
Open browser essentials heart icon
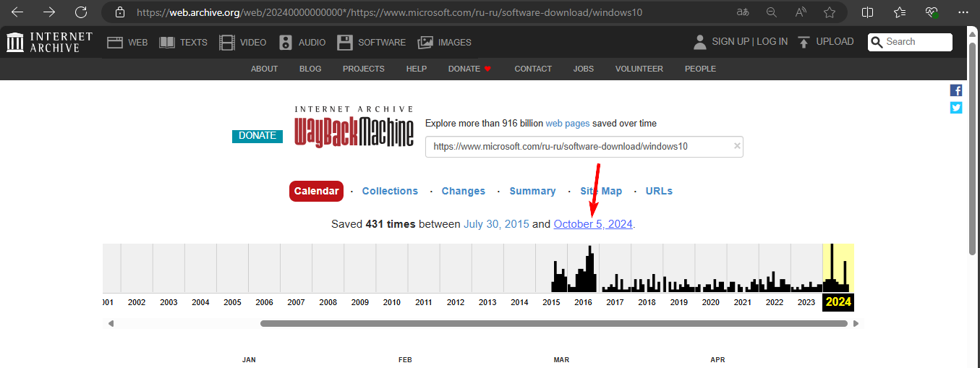point(932,12)
